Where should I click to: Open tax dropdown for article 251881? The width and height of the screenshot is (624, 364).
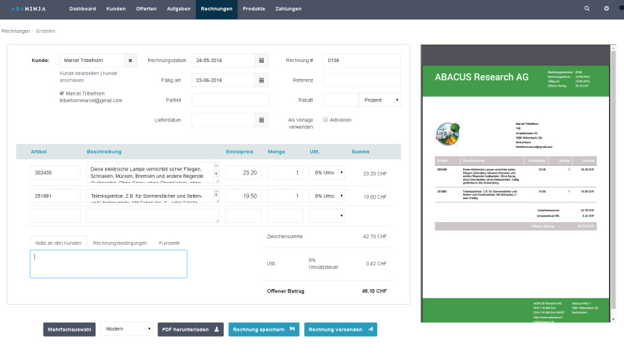tap(327, 196)
